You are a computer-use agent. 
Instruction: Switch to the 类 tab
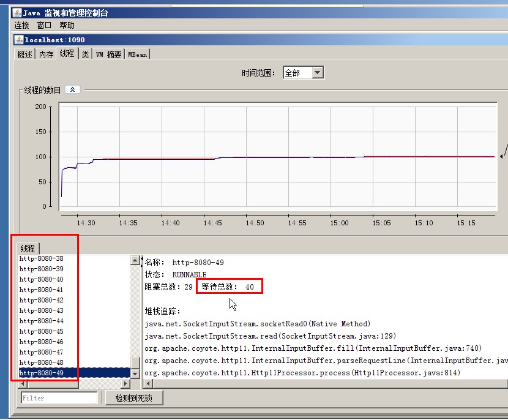pos(85,54)
